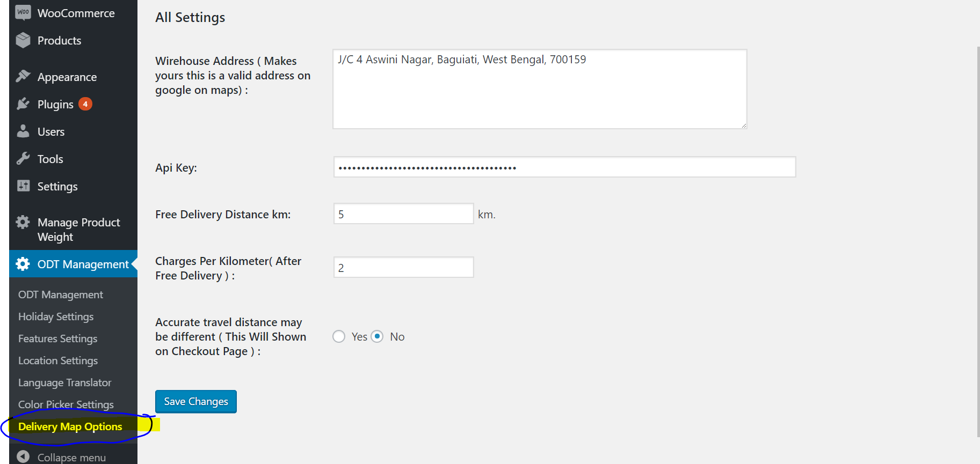
Task: Click the Plugins plug icon
Action: pos(23,104)
